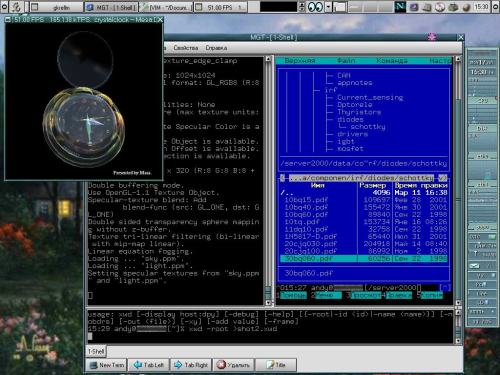The height and width of the screenshot is (375, 500).
Task: Open the printer launcher in panel
Action: point(453,7)
